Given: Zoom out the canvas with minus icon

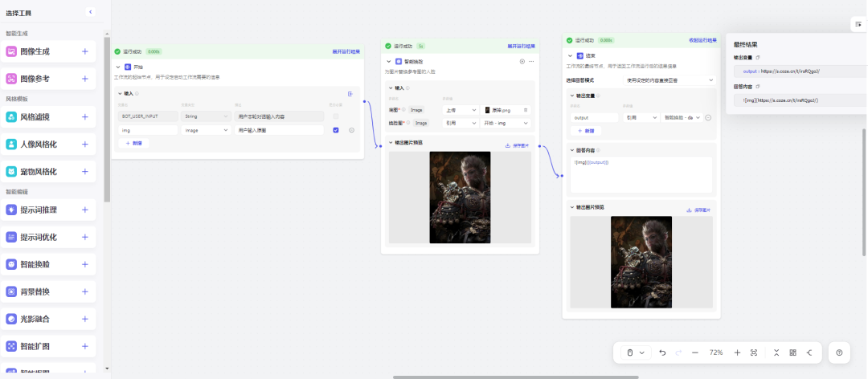Looking at the screenshot, I should click(694, 353).
